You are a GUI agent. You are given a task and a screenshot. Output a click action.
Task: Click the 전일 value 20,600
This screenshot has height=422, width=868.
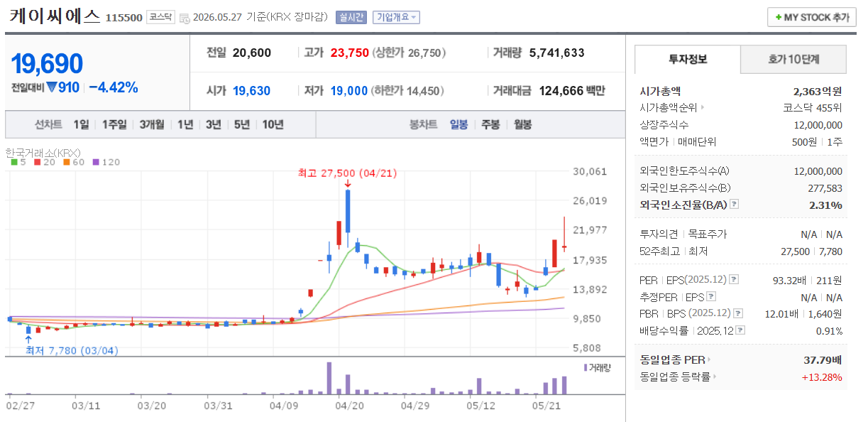251,53
